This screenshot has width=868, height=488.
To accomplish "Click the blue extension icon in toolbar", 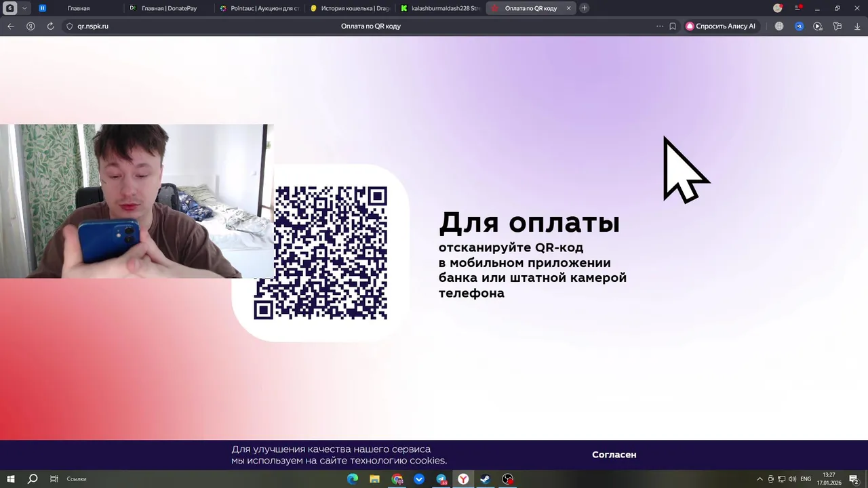I will (x=800, y=26).
